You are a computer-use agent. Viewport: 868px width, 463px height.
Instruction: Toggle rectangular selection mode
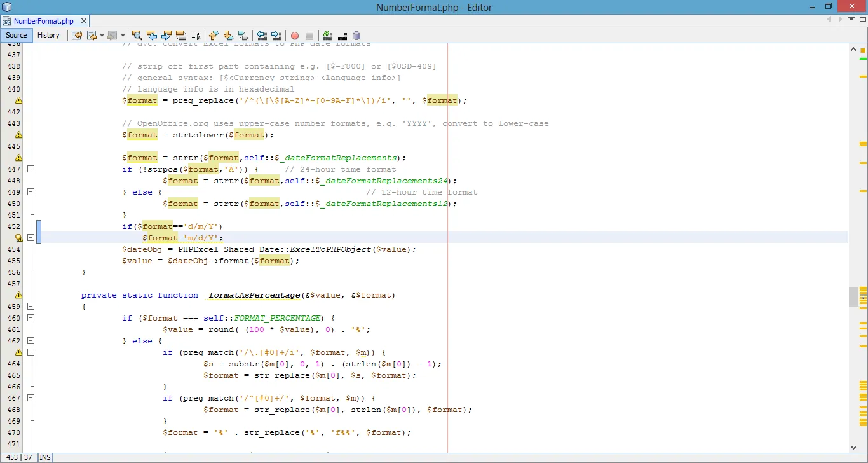click(x=196, y=36)
